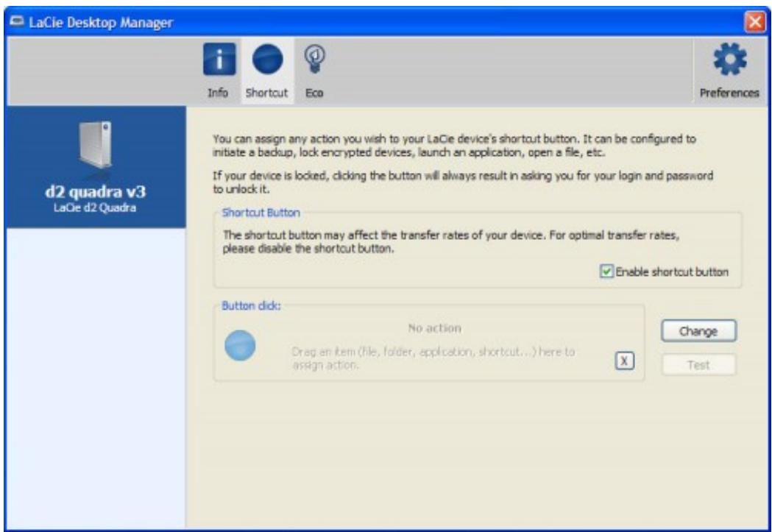772x532 pixels.
Task: Click the Test button
Action: 698,365
